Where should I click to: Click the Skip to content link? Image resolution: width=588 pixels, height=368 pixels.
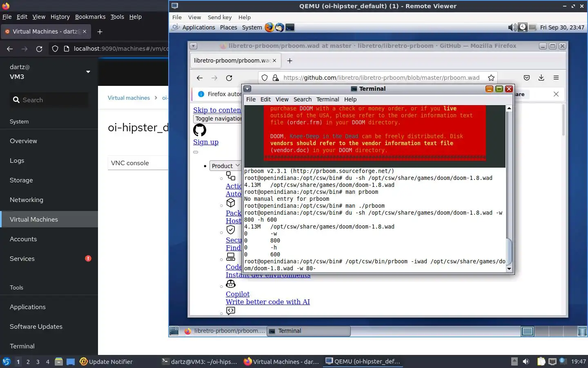point(217,110)
